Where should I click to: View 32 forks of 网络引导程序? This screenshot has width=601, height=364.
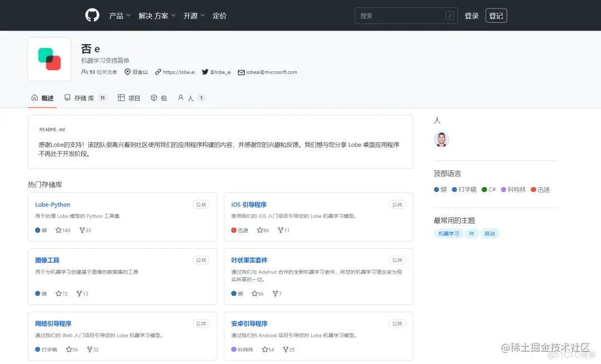(93, 350)
